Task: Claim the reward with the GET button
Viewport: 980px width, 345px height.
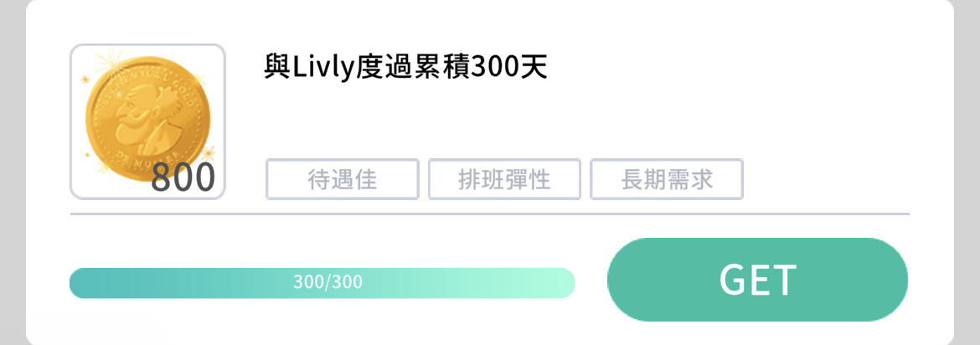Action: 757,280
